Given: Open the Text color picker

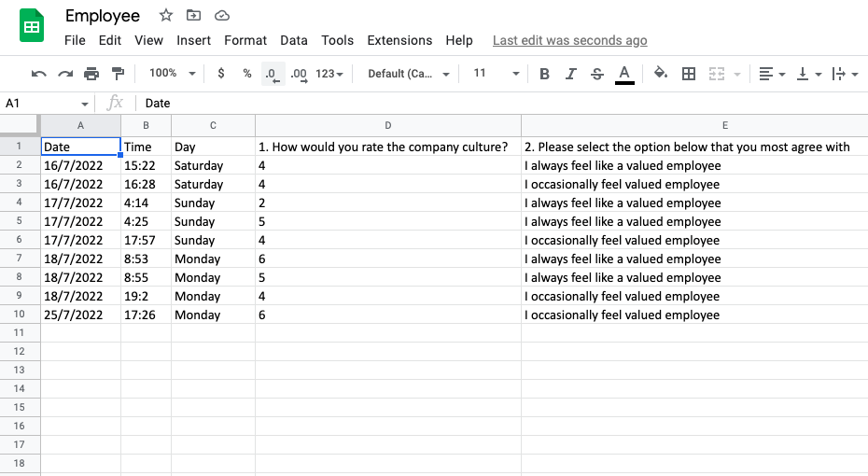Looking at the screenshot, I should 624,74.
